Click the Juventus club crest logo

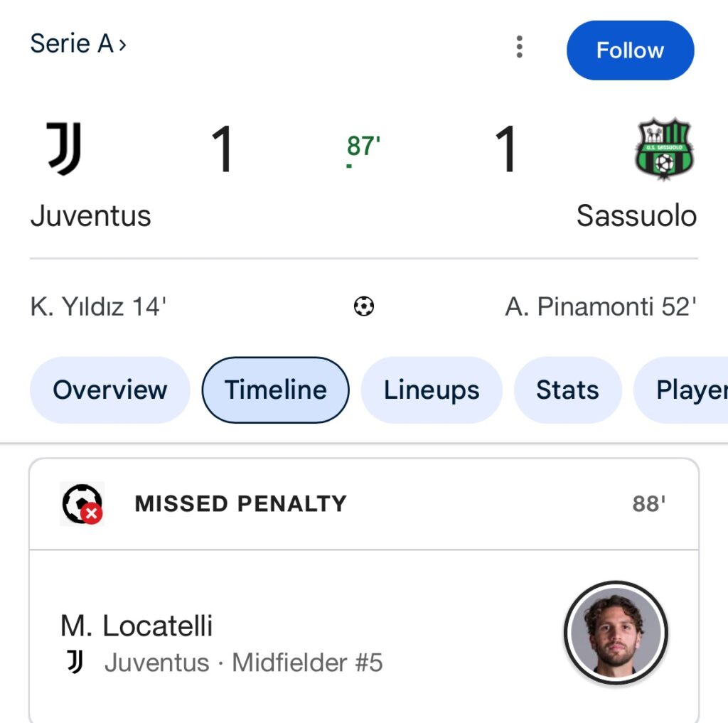click(65, 149)
